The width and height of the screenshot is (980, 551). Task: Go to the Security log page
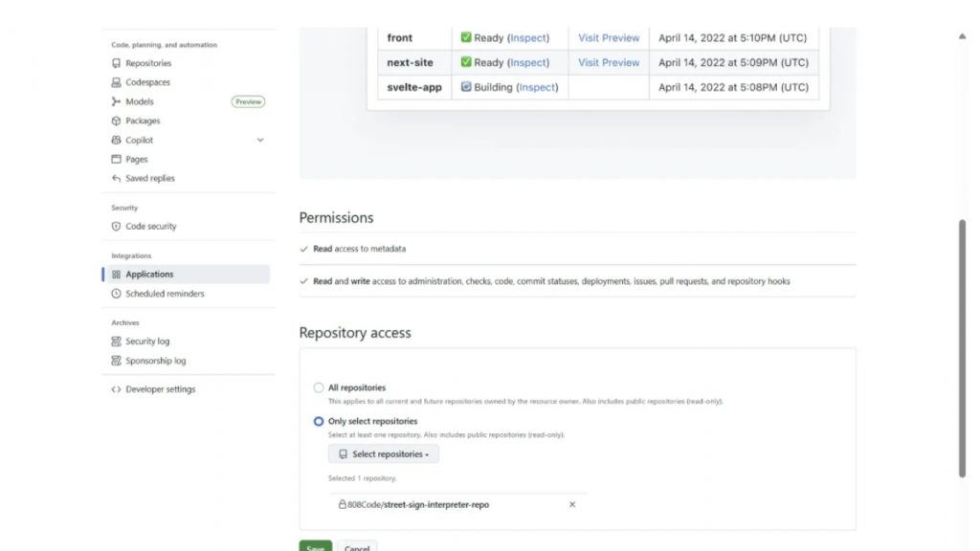click(147, 342)
